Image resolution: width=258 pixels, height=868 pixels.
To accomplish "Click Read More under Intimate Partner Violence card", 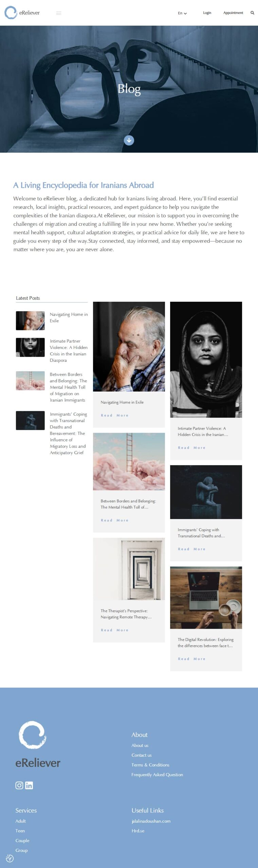I will (x=192, y=448).
